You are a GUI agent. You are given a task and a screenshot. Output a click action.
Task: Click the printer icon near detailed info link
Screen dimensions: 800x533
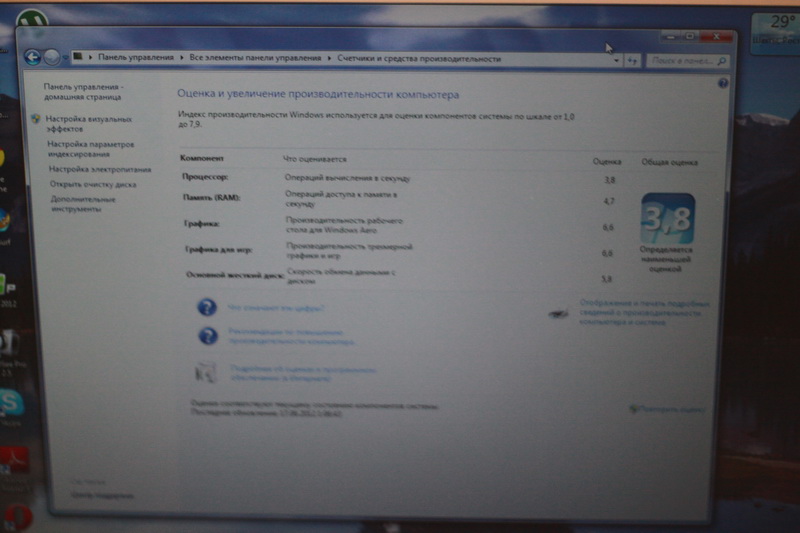click(559, 313)
